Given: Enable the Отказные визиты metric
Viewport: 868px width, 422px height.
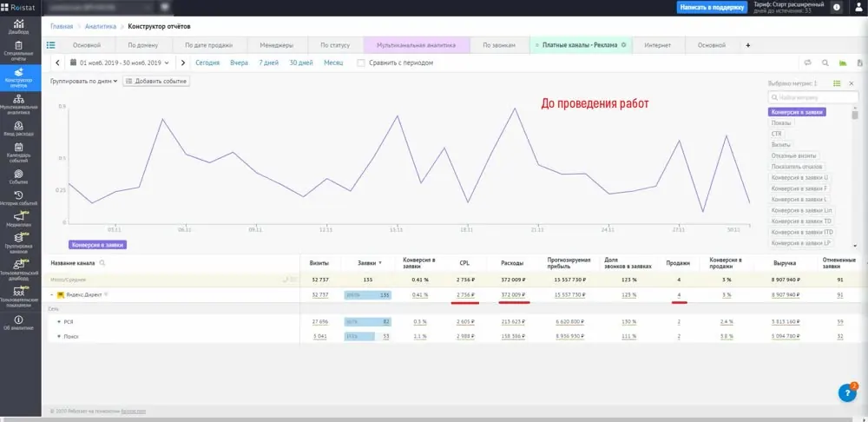Looking at the screenshot, I should 794,155.
